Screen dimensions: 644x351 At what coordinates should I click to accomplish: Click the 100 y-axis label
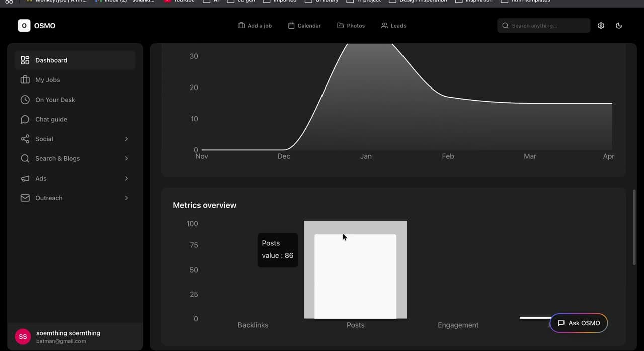(192, 224)
